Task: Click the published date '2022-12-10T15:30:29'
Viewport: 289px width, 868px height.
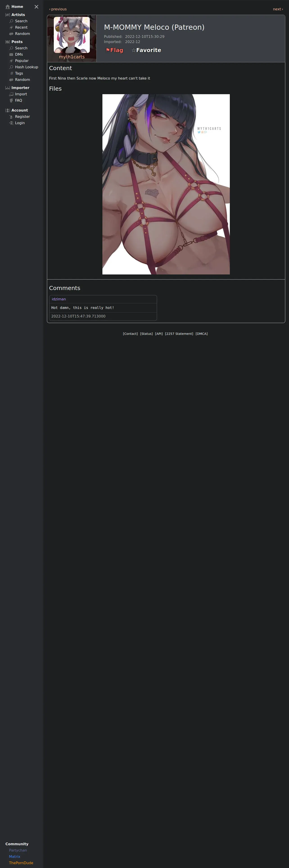Action: click(x=145, y=37)
